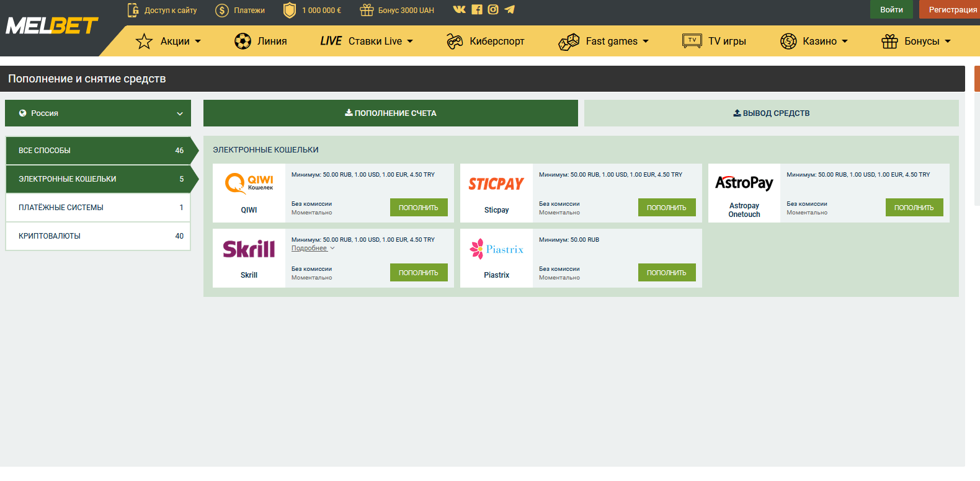
Task: Click ПОПОЛНИТЬ for Skrill
Action: pos(419,273)
